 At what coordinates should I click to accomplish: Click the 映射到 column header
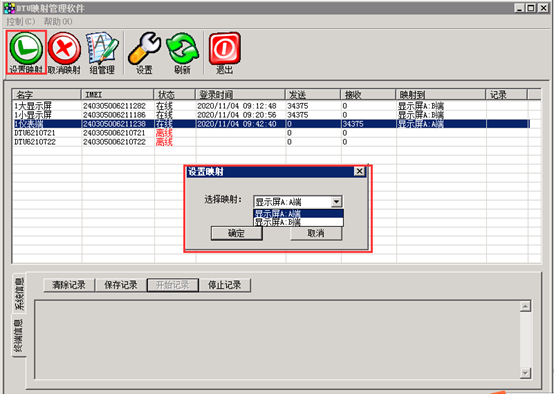point(441,94)
